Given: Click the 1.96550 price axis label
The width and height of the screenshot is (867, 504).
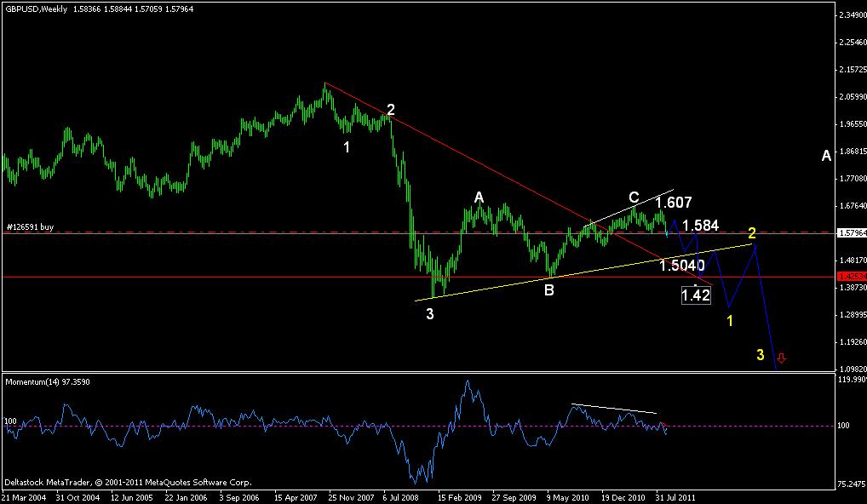Looking at the screenshot, I should click(x=852, y=123).
